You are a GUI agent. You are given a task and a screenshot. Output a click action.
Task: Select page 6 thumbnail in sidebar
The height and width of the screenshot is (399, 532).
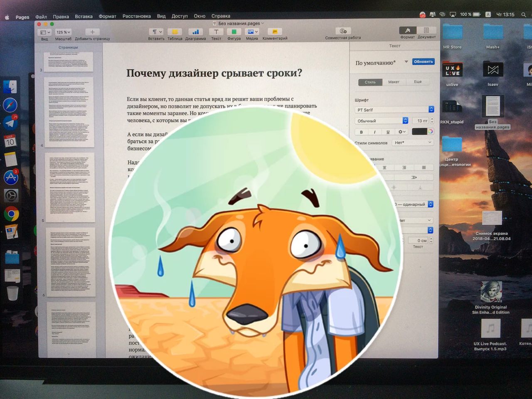coord(71,261)
